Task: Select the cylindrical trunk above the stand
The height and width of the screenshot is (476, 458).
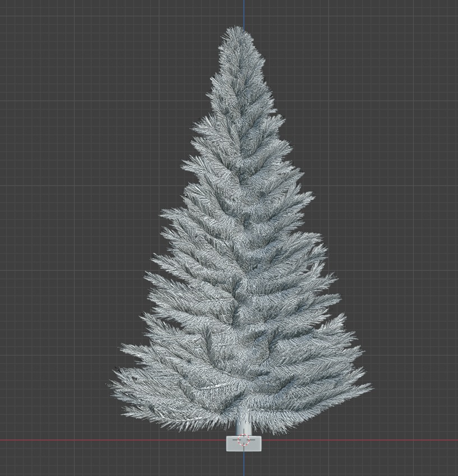Action: 244,427
